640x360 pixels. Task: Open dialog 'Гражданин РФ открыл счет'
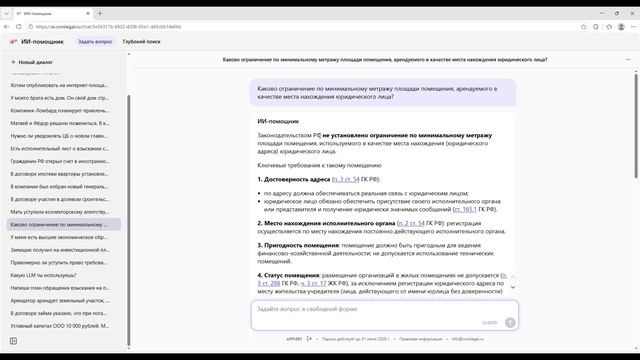point(59,161)
